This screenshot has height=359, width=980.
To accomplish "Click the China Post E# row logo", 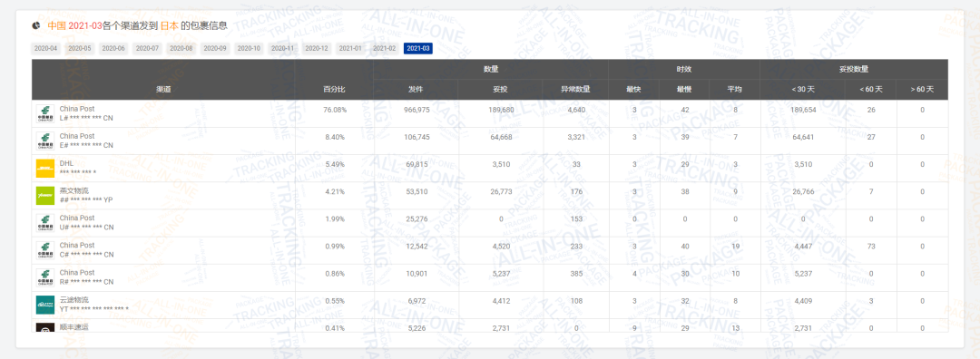I will point(45,141).
